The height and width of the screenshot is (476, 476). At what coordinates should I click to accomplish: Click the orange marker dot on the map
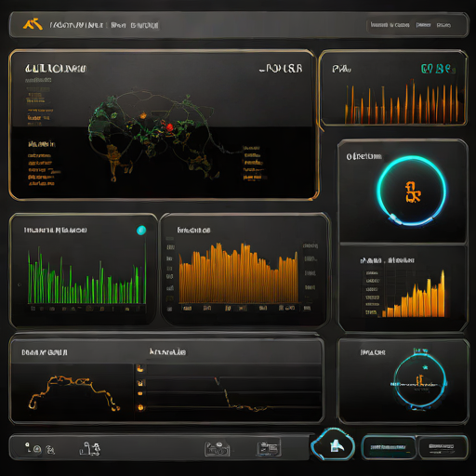[x=143, y=116]
